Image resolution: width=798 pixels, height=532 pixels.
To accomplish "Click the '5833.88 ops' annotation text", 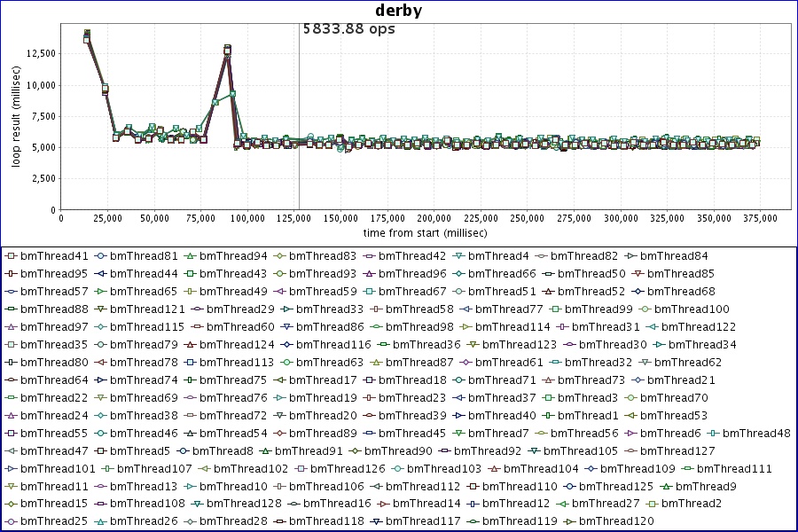I will click(x=348, y=28).
